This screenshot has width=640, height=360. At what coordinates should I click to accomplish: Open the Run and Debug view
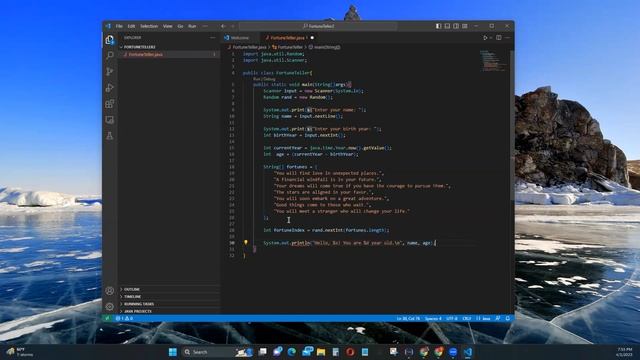pos(109,88)
